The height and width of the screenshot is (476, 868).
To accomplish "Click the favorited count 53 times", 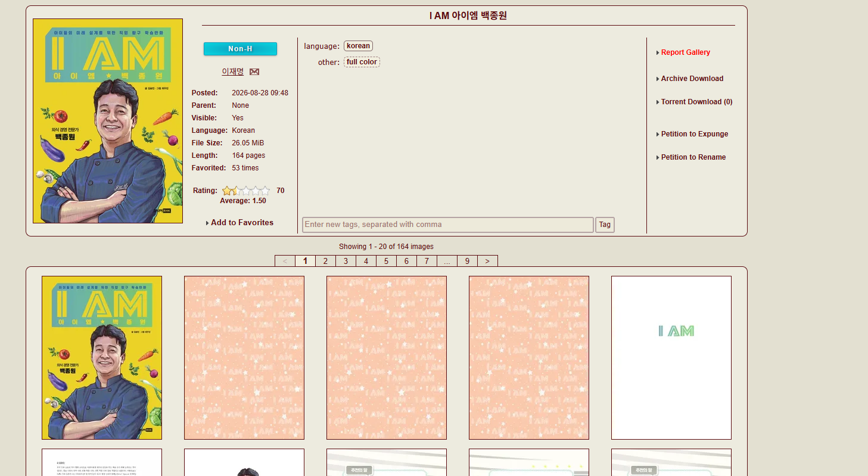I will 245,168.
